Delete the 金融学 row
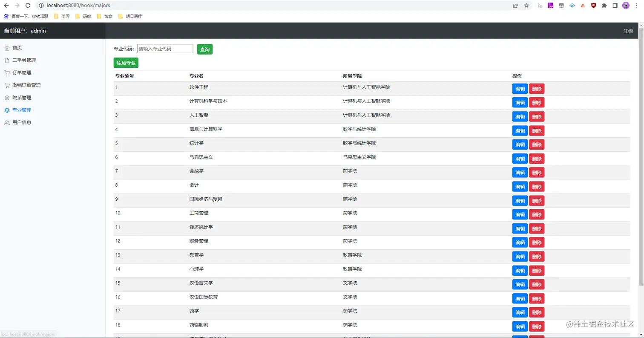Image resolution: width=644 pixels, height=338 pixels. click(x=537, y=173)
